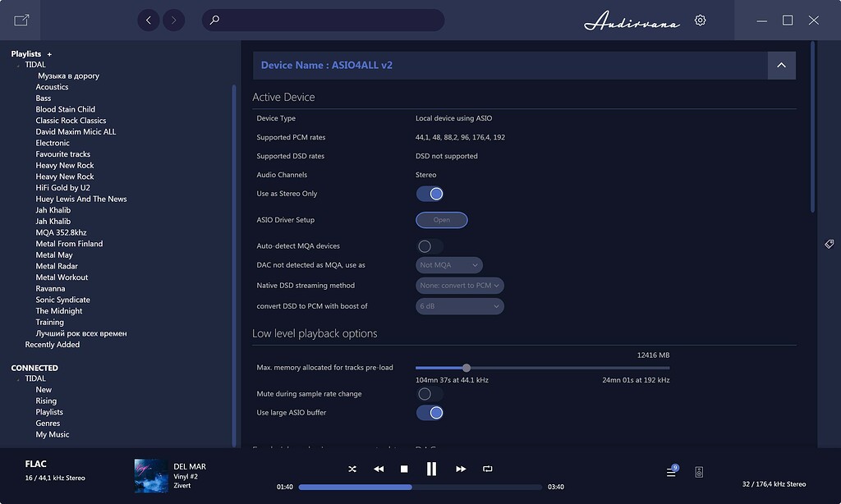
Task: Toggle Use as Stereo Only switch
Action: (430, 194)
